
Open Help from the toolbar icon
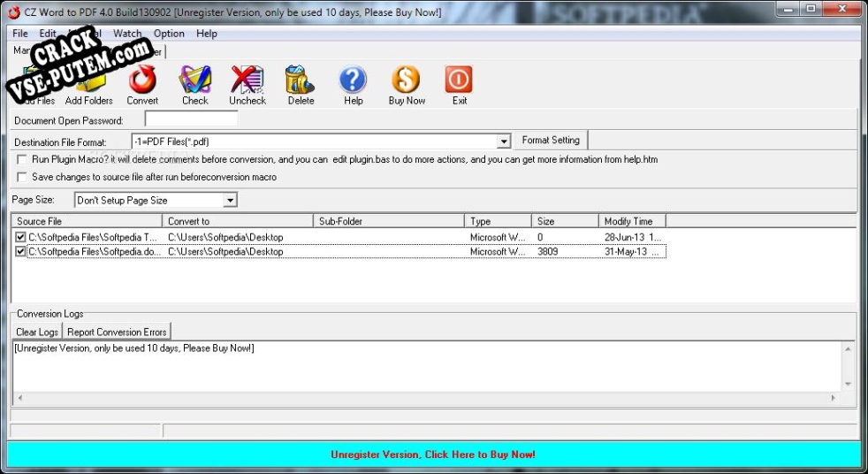coord(354,84)
